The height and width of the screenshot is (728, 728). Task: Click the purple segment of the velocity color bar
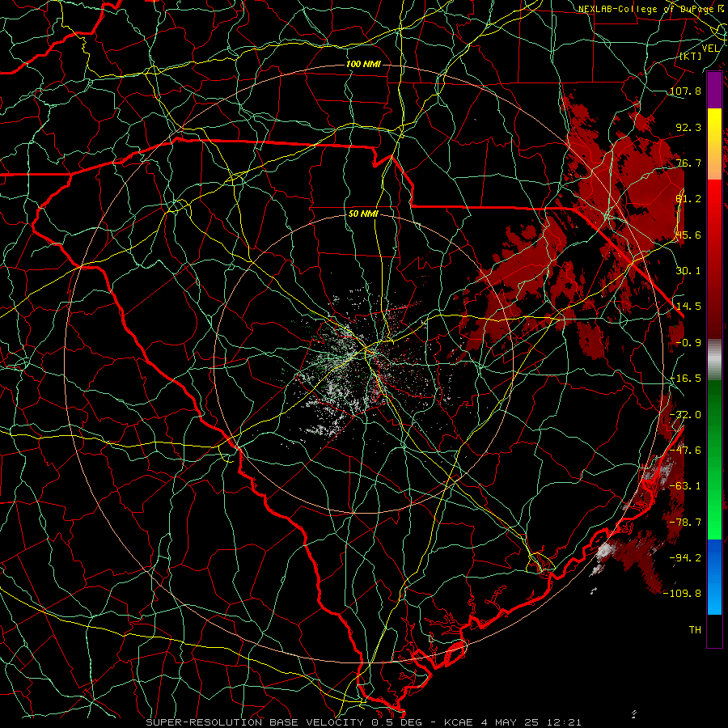714,91
